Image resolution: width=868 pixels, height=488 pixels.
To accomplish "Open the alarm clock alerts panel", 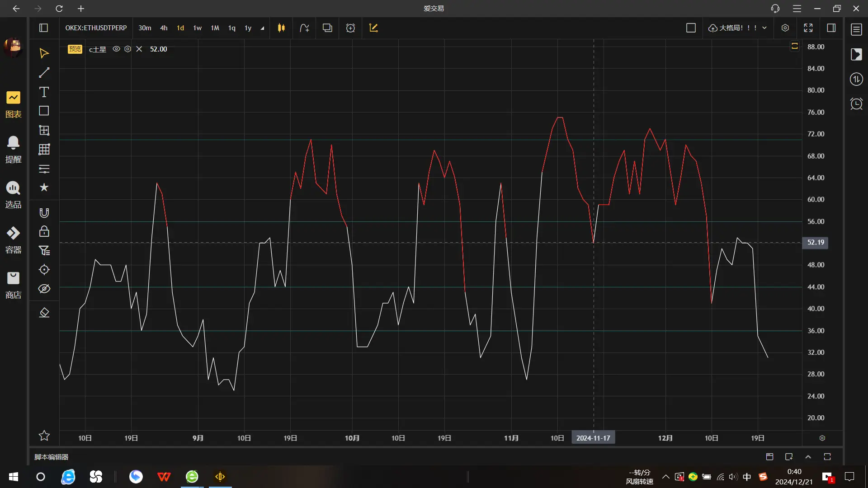I will click(x=856, y=104).
